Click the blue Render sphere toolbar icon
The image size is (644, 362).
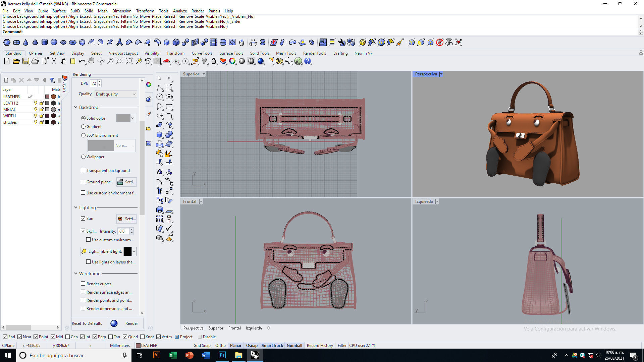click(261, 61)
